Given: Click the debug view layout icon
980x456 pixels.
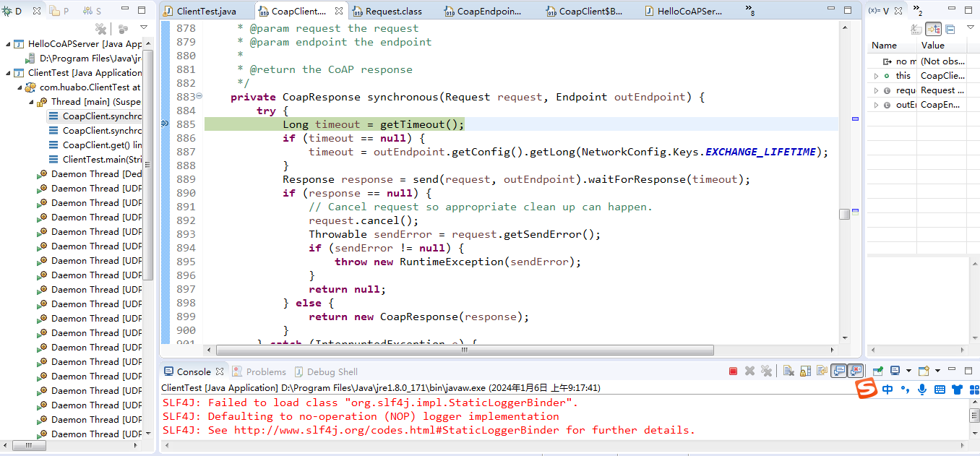Looking at the screenshot, I should 122,28.
